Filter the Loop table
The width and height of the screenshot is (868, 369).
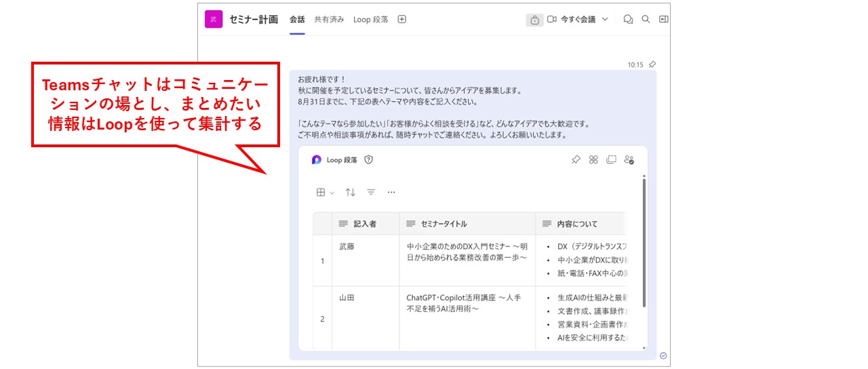[371, 193]
